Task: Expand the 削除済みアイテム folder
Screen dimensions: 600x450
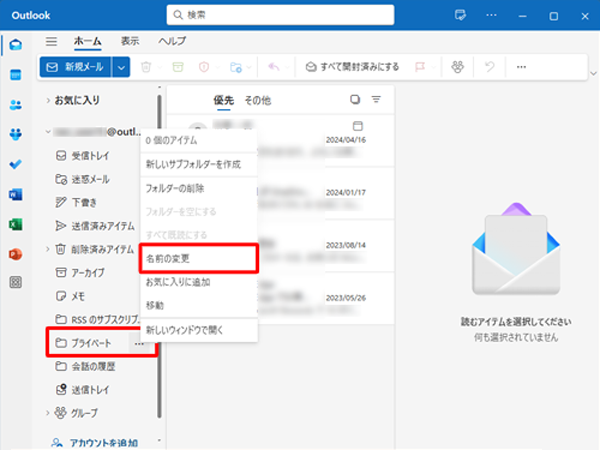Action: pyautogui.click(x=48, y=249)
